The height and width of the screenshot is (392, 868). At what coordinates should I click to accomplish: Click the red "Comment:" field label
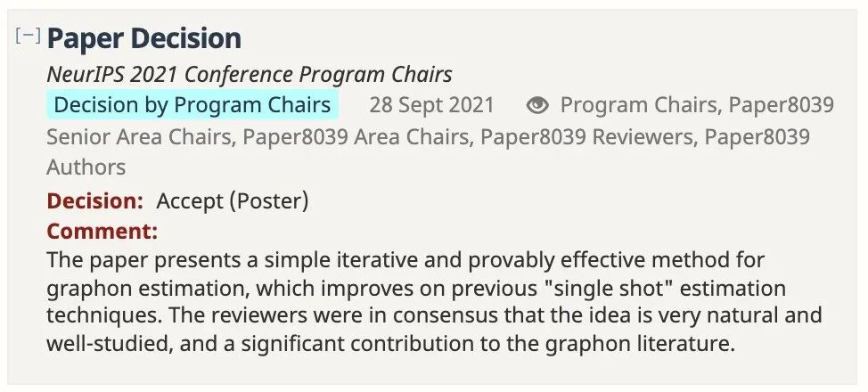[102, 232]
